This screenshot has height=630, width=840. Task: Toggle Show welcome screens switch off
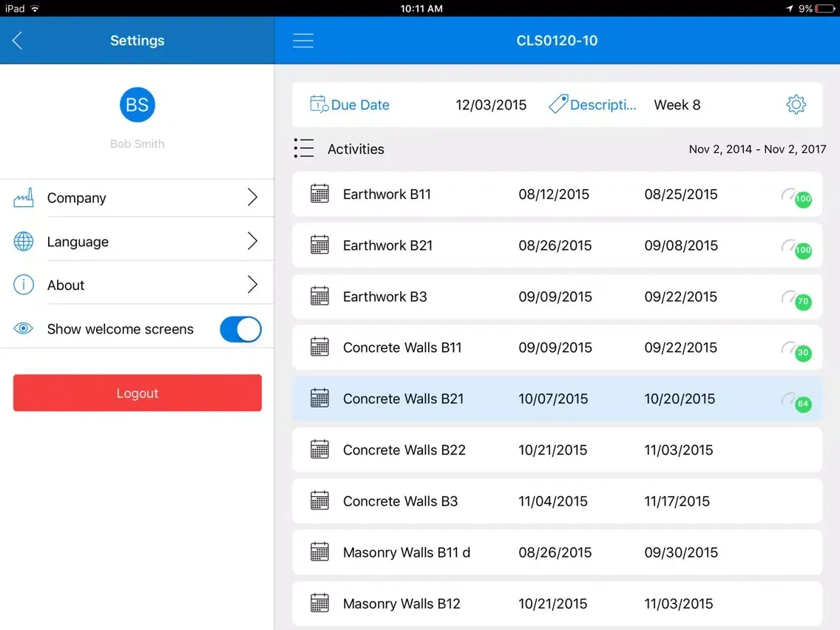click(x=240, y=329)
